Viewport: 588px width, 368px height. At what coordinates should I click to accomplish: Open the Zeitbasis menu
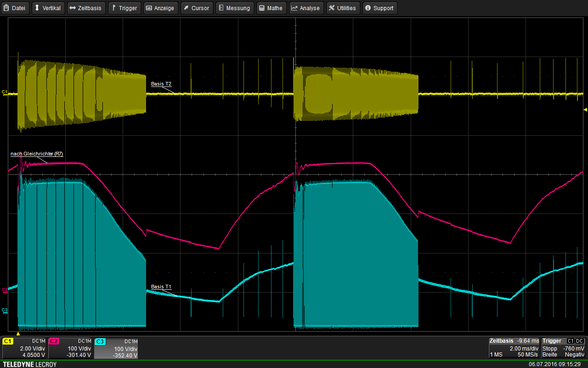pos(86,8)
